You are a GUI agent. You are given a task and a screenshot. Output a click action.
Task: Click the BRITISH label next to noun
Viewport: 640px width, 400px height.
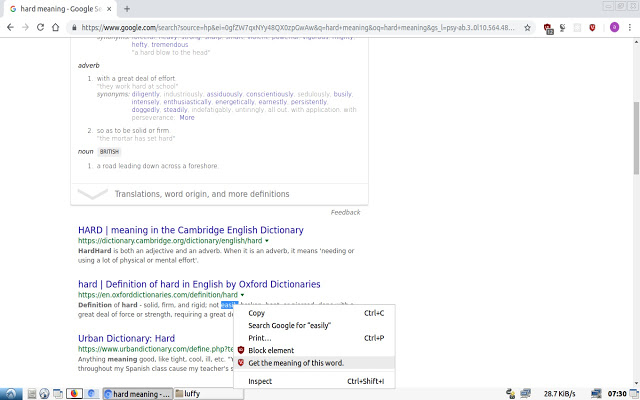pyautogui.click(x=109, y=151)
